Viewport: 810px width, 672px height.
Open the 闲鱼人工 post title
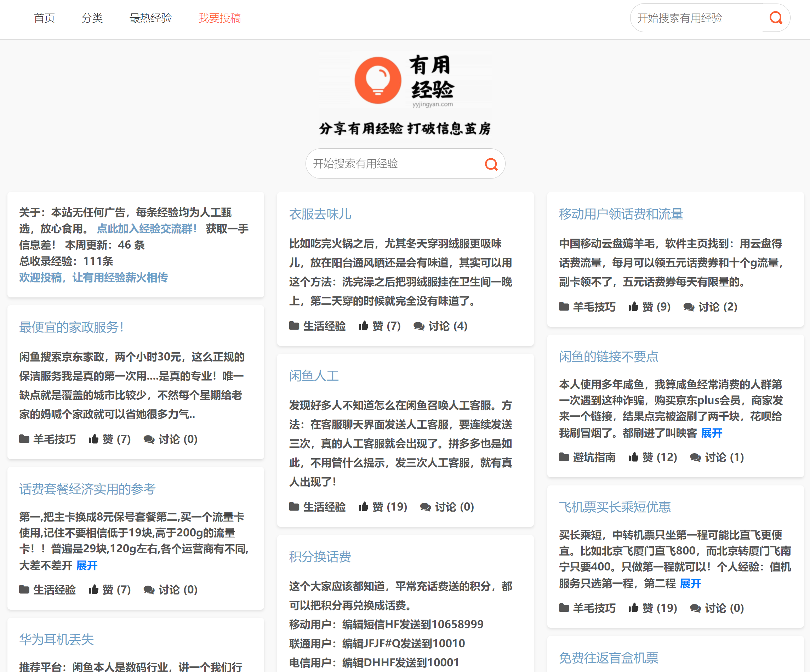coord(314,376)
